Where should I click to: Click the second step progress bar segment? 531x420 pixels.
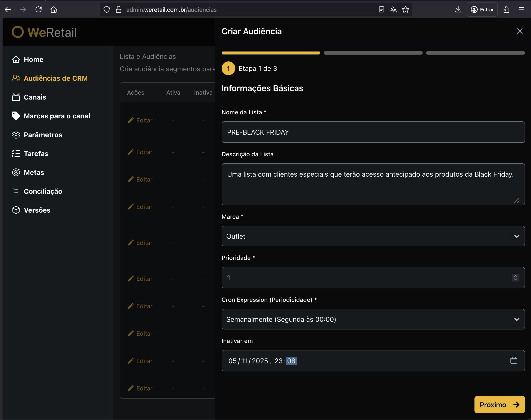(373, 53)
